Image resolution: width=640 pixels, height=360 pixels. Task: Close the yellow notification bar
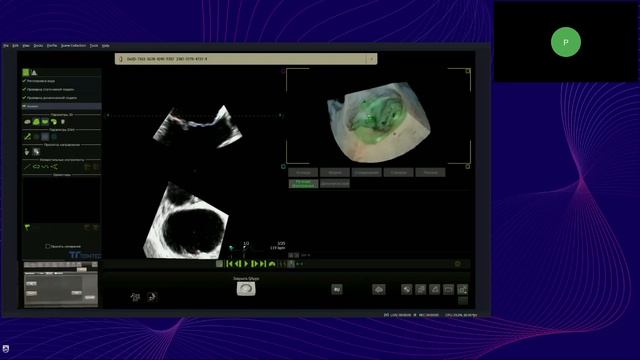[371, 59]
